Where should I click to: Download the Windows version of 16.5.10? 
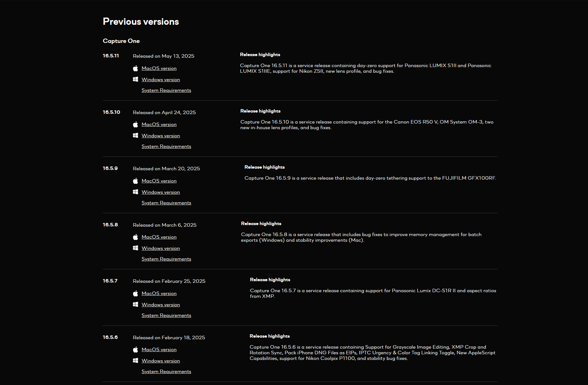[161, 136]
